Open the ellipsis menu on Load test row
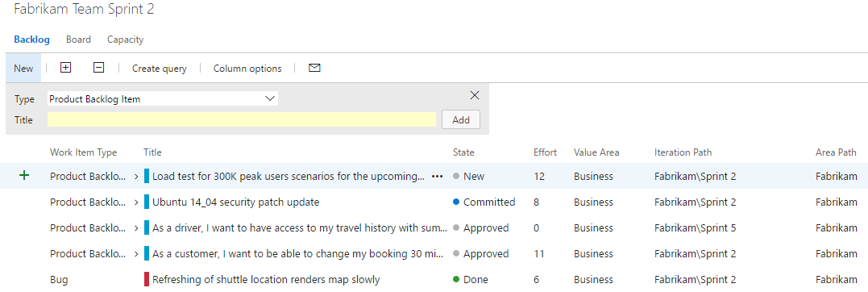868x292 pixels. (x=438, y=176)
